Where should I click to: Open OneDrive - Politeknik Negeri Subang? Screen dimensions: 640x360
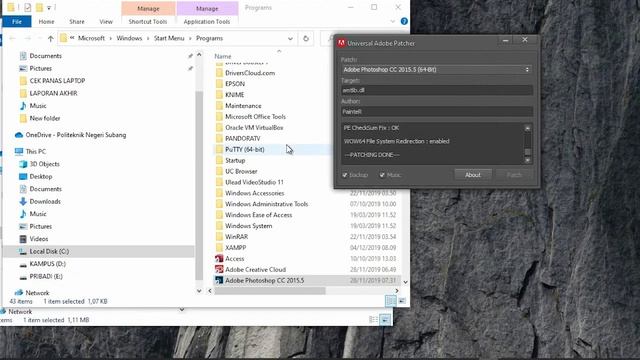(76, 135)
